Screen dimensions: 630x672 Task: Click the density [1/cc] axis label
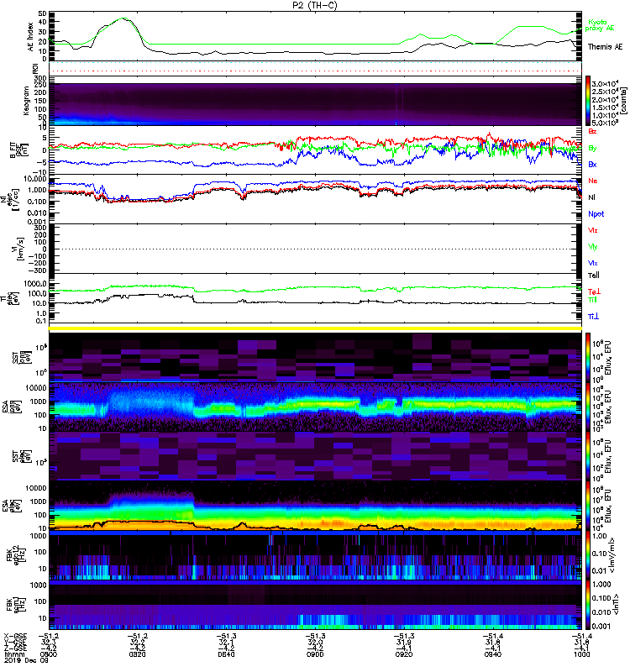(9, 198)
